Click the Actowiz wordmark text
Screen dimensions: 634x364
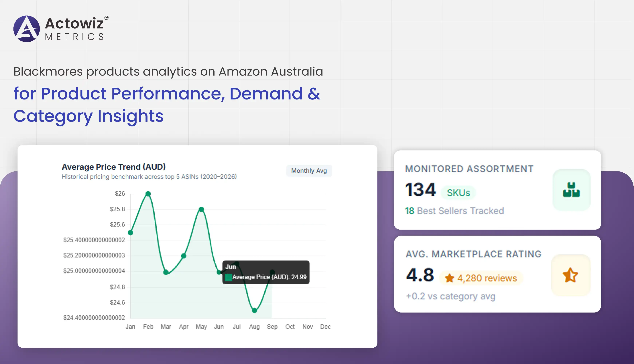pyautogui.click(x=74, y=23)
